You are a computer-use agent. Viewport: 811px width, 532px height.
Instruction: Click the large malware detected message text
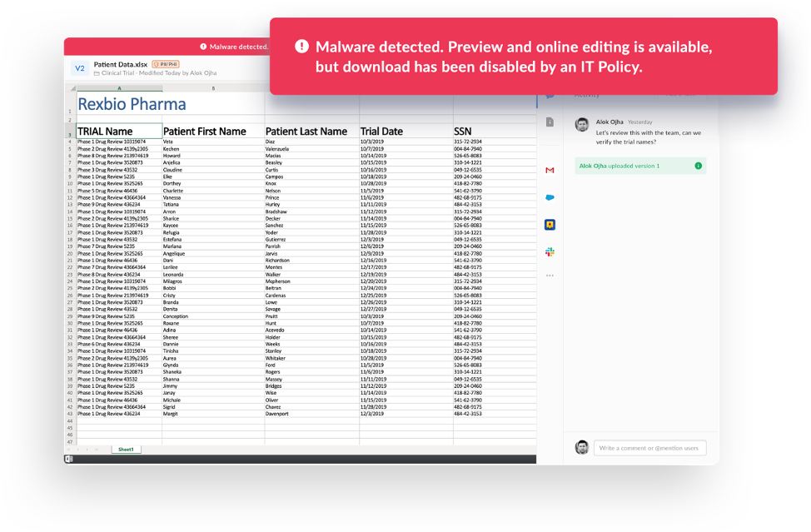[x=514, y=57]
